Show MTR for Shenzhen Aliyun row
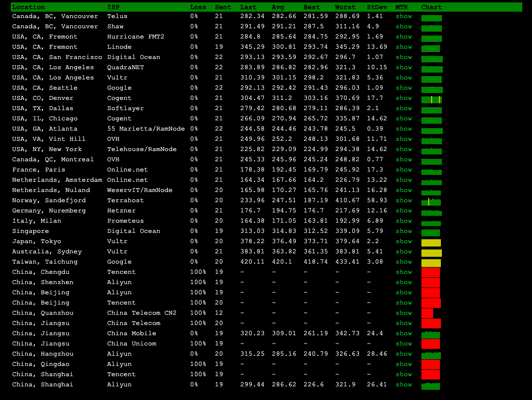The height and width of the screenshot is (400, 532). point(404,282)
